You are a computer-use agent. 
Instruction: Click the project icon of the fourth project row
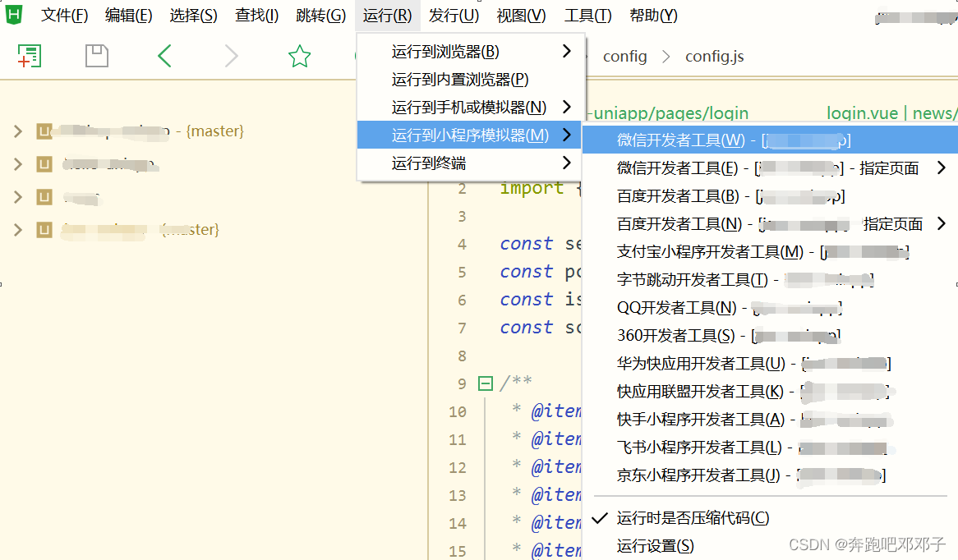(44, 230)
